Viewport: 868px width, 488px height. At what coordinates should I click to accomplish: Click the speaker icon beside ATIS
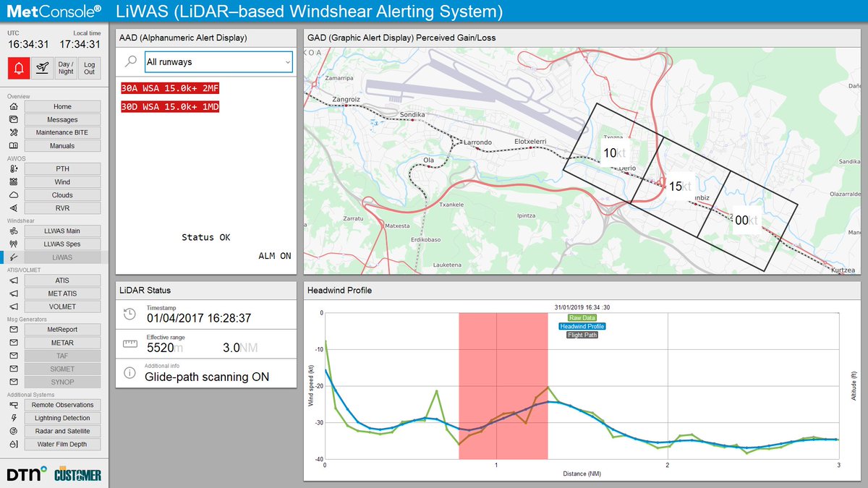point(13,280)
